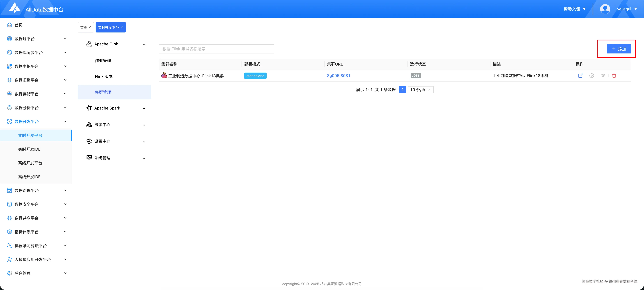Select the 资源中心 icon in middle panel

point(89,124)
